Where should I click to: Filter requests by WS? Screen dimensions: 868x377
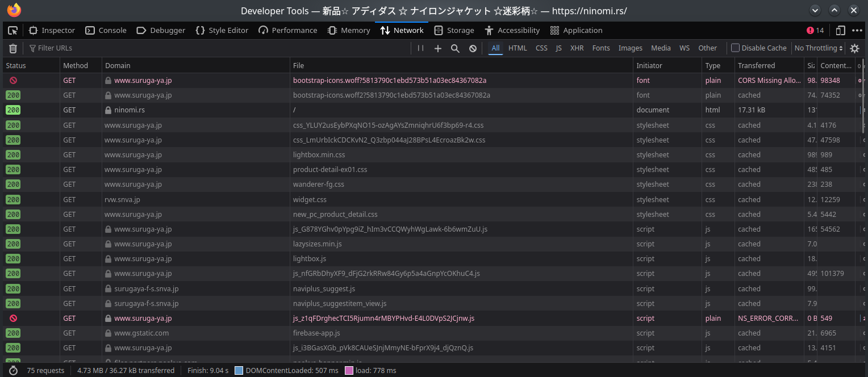pos(685,48)
